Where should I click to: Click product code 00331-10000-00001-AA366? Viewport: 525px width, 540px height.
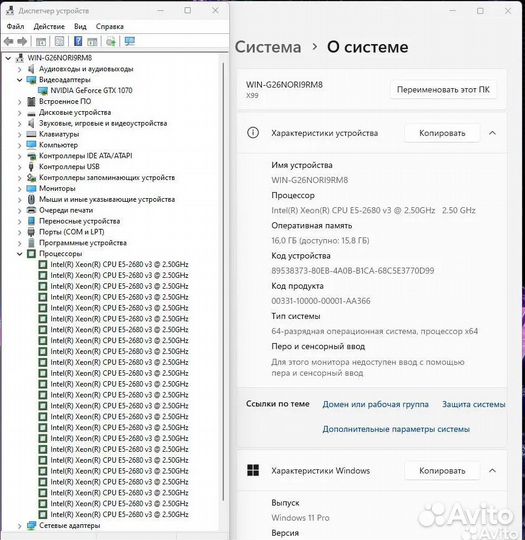click(321, 301)
